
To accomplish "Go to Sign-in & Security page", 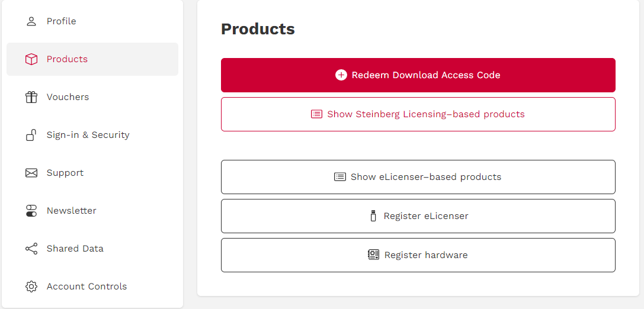I will (88, 135).
